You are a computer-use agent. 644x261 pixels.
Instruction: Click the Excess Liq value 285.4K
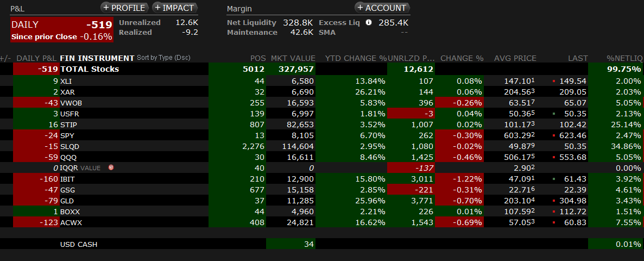pyautogui.click(x=394, y=23)
